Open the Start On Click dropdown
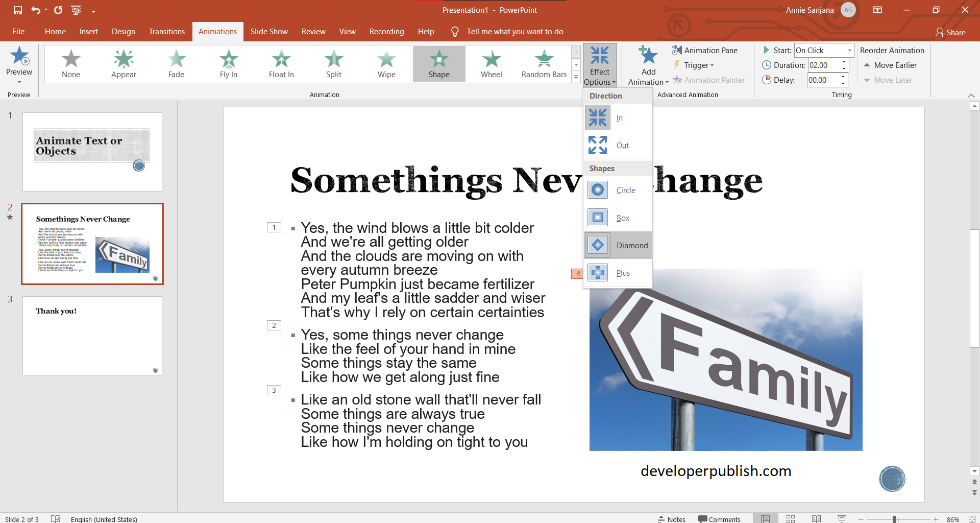 (849, 50)
